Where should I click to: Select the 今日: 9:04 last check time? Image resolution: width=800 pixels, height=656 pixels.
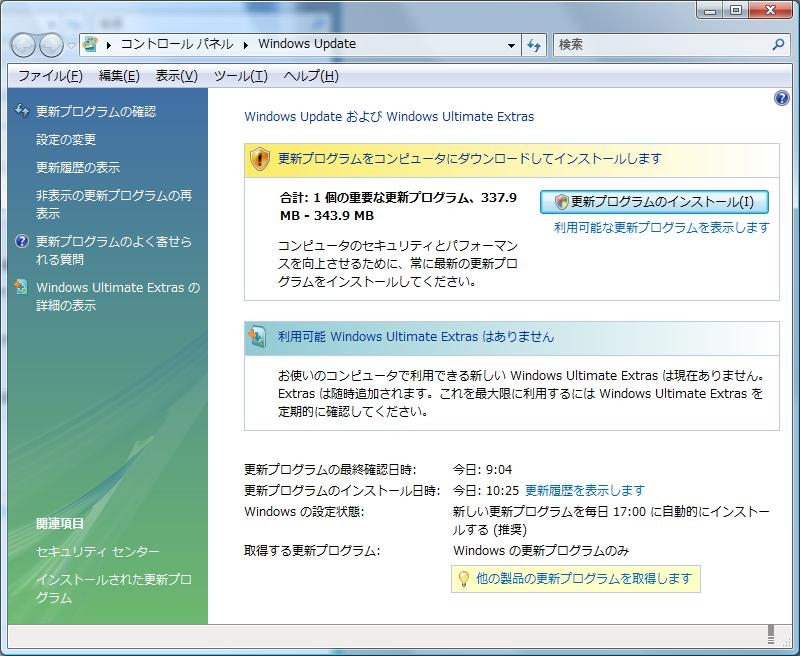(482, 470)
